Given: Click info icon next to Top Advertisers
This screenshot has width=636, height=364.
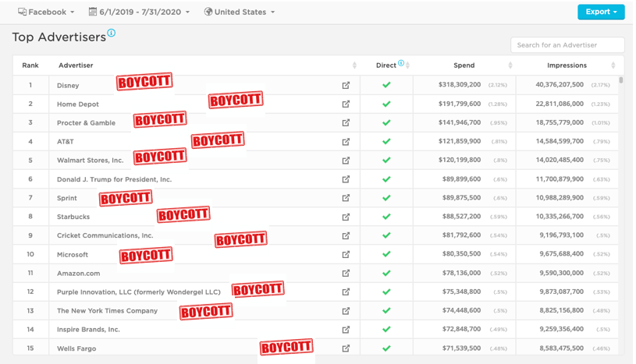Looking at the screenshot, I should coord(112,34).
